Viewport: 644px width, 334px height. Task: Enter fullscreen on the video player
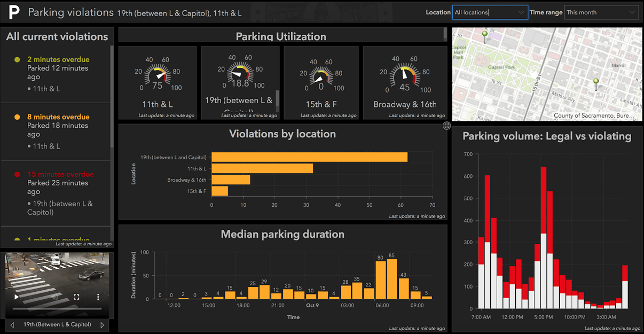(x=76, y=297)
